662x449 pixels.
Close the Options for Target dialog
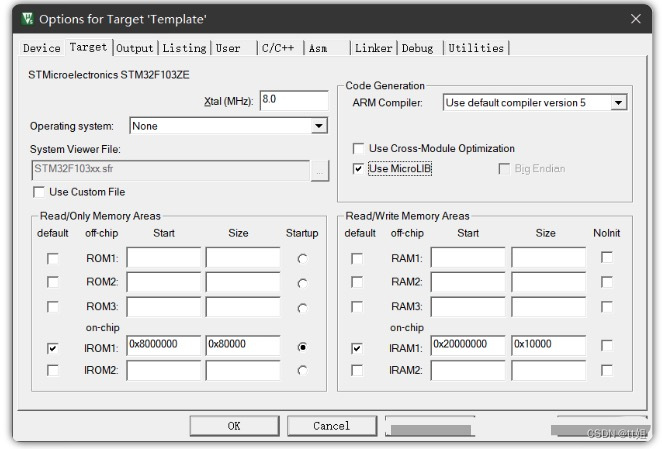tap(635, 19)
